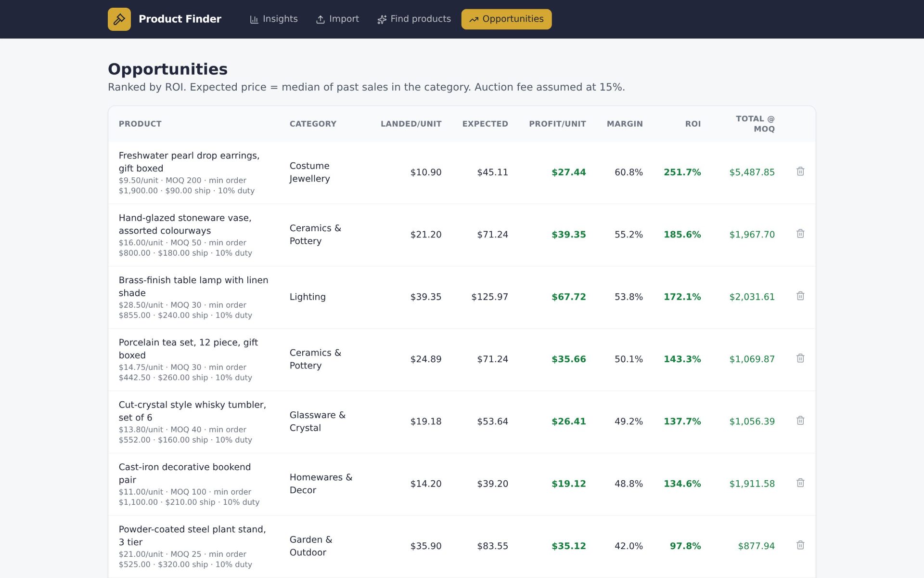This screenshot has height=578, width=924.
Task: Select the Porcelain tea set product name
Action: [x=188, y=349]
